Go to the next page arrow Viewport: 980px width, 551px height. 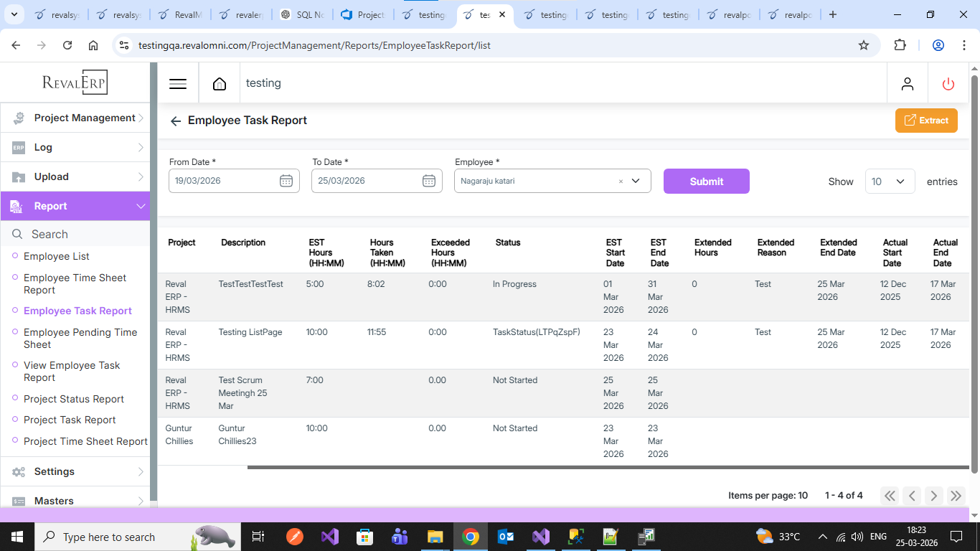[x=933, y=496]
